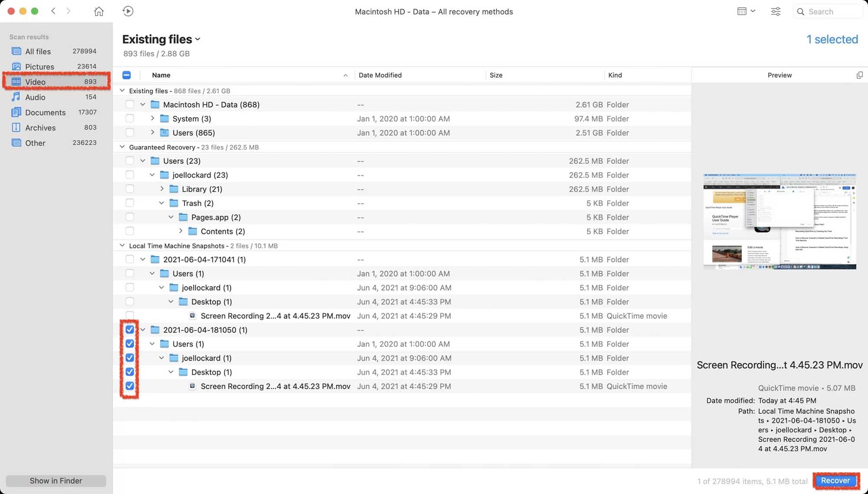868x494 pixels.
Task: Click the Documents sidebar icon
Action: pos(16,112)
